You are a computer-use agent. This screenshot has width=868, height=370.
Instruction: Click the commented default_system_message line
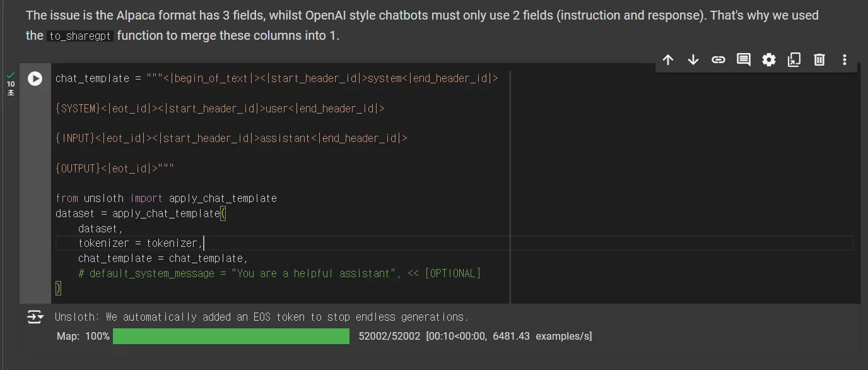[x=279, y=273]
